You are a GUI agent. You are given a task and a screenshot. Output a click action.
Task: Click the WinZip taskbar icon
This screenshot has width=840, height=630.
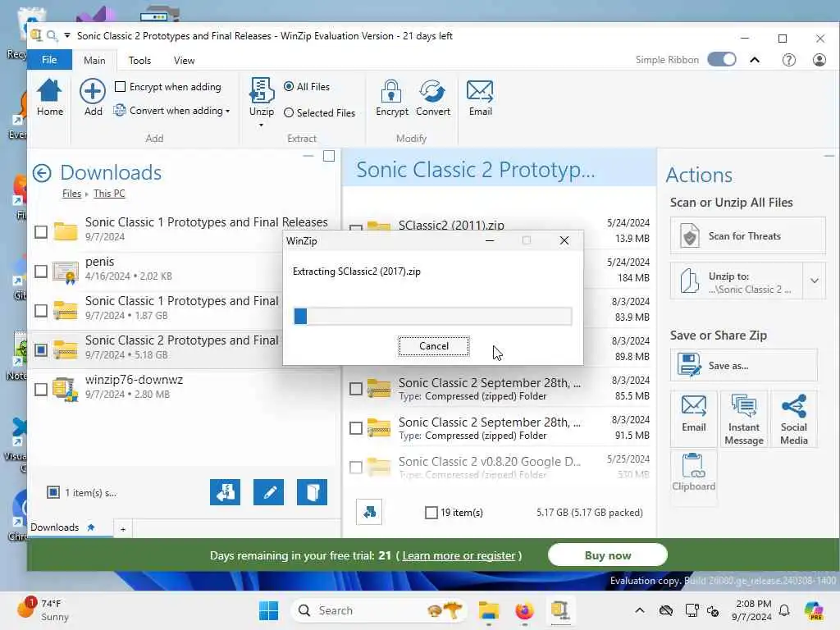[559, 610]
